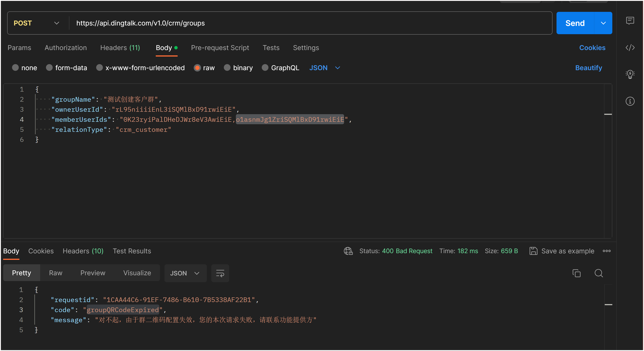Viewport: 644px width, 351px height.
Task: Open the code snippet icon
Action: [x=630, y=48]
